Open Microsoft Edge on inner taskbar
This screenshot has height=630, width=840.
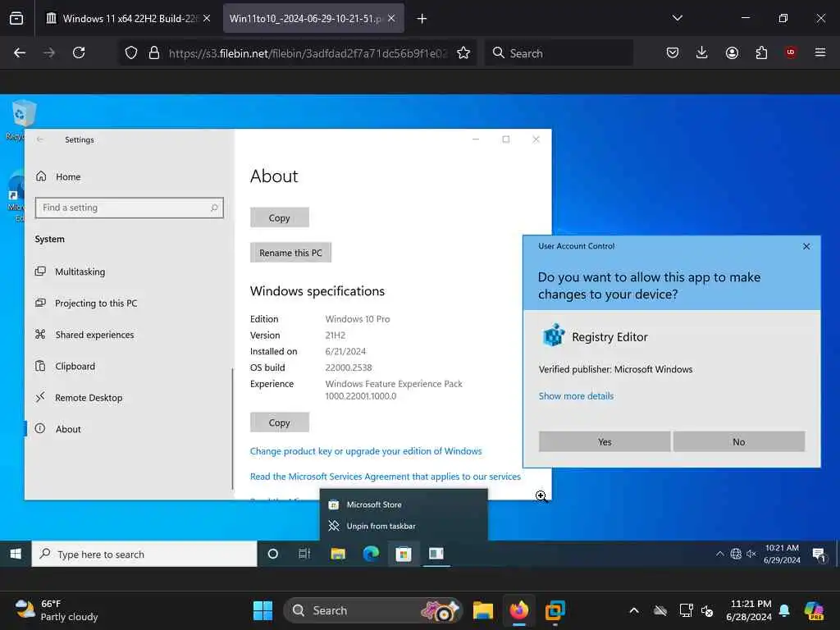(x=371, y=554)
